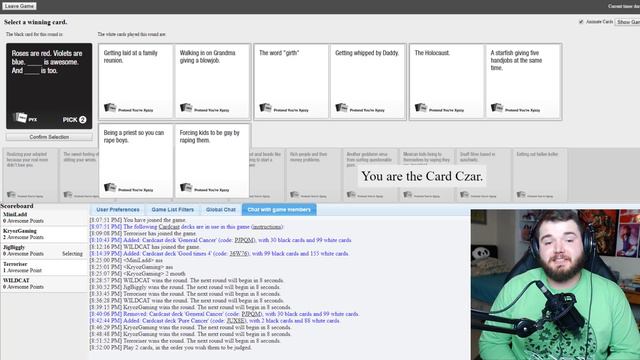Viewport: 640px width, 360px height.
Task: Toggle the Animate Cards checkbox
Action: tap(581, 22)
